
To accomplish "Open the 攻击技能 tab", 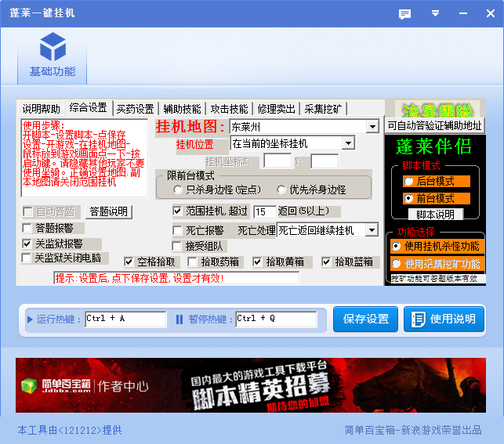I will [229, 108].
